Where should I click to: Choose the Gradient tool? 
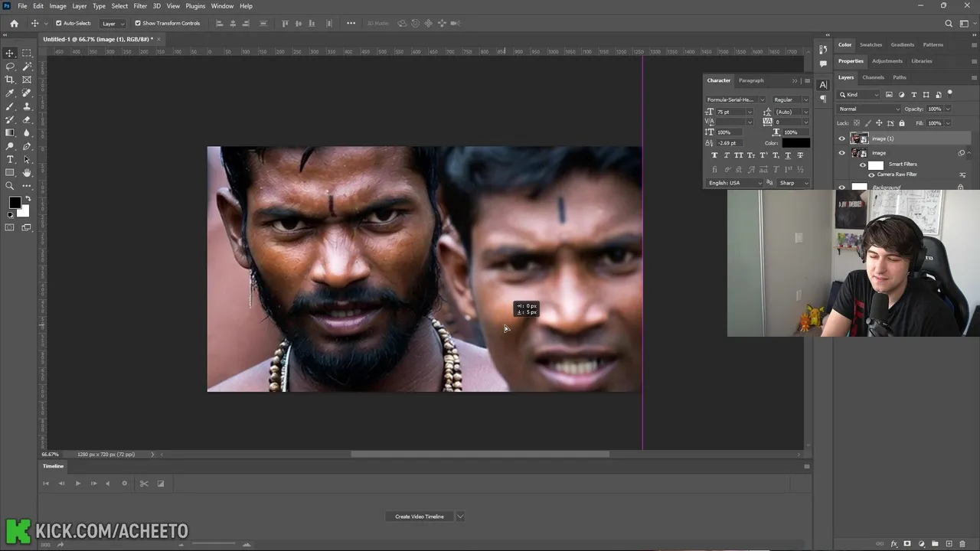click(x=10, y=132)
